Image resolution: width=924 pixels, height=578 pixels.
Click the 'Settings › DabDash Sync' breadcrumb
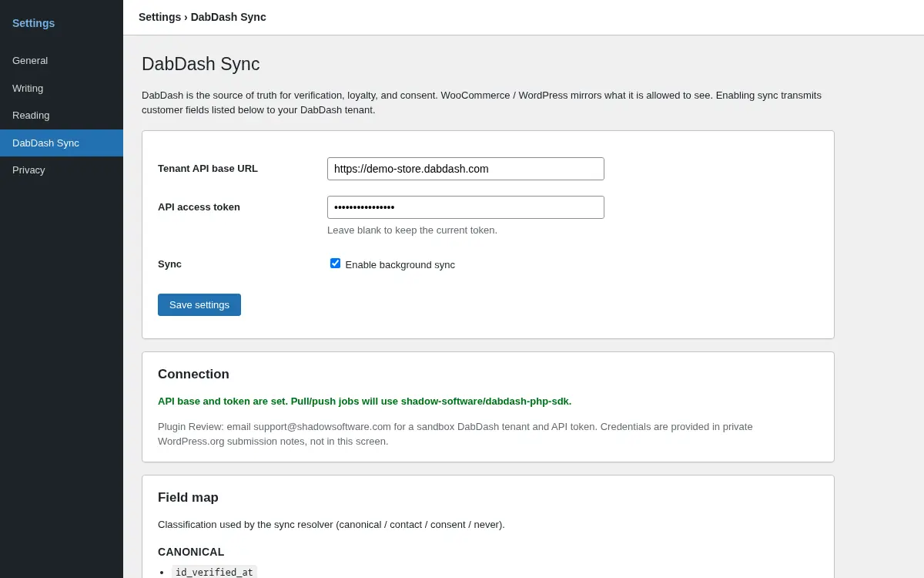(203, 17)
